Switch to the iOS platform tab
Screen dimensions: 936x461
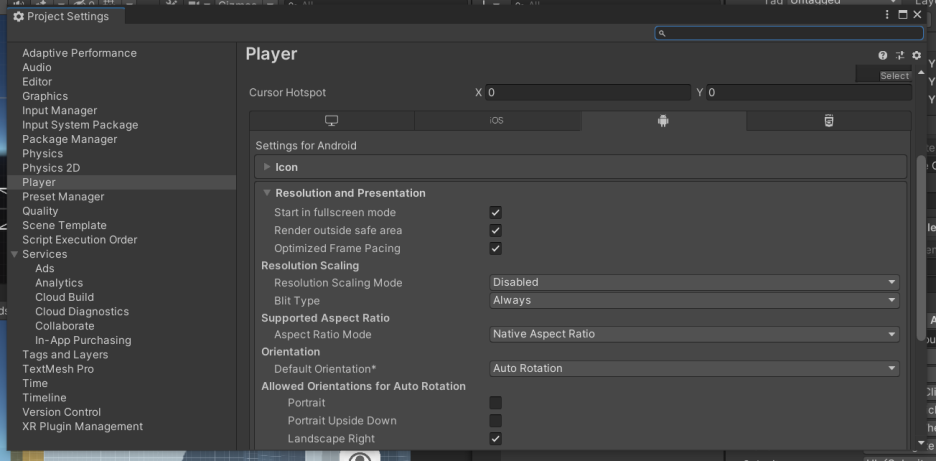(497, 121)
